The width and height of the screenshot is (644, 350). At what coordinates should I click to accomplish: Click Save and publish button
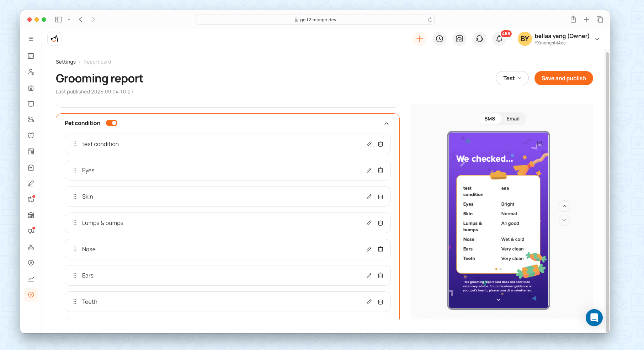pyautogui.click(x=563, y=78)
